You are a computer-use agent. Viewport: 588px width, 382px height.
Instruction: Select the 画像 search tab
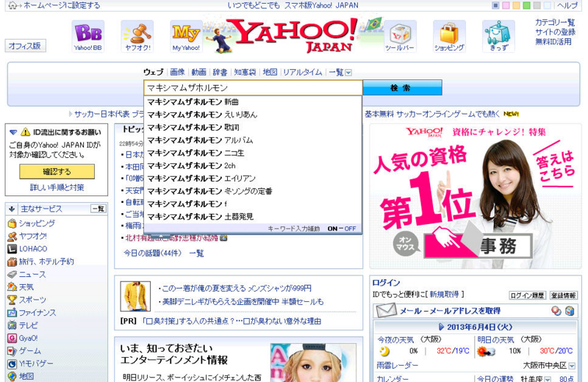177,72
